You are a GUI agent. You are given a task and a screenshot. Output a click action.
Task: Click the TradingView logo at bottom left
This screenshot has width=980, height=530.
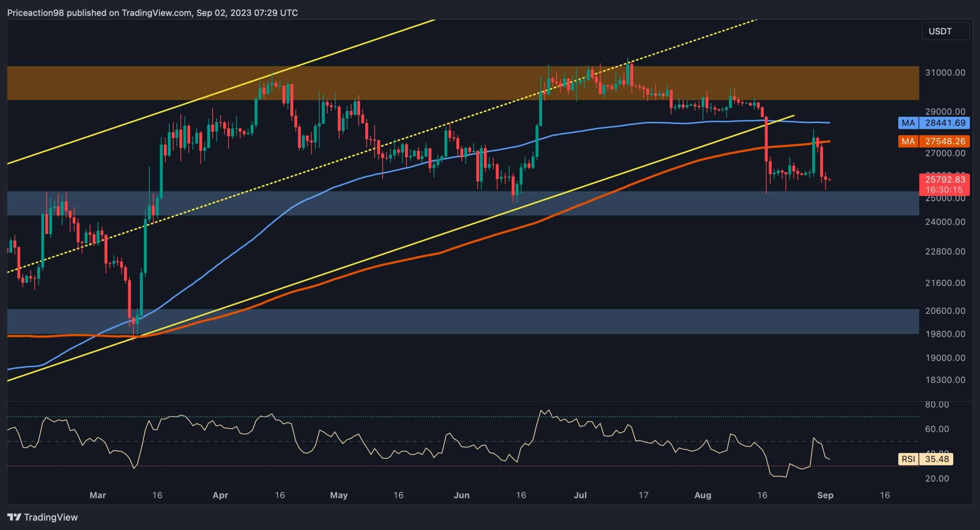[x=42, y=517]
